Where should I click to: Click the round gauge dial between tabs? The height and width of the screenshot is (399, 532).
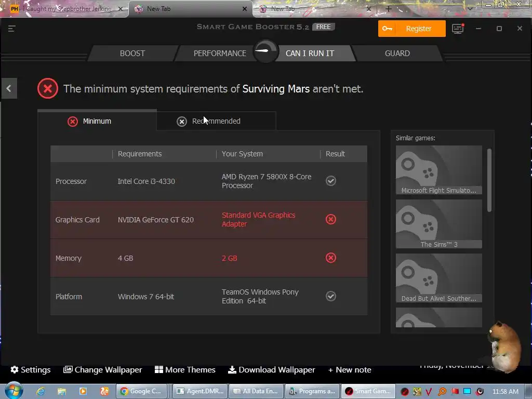[x=265, y=51]
